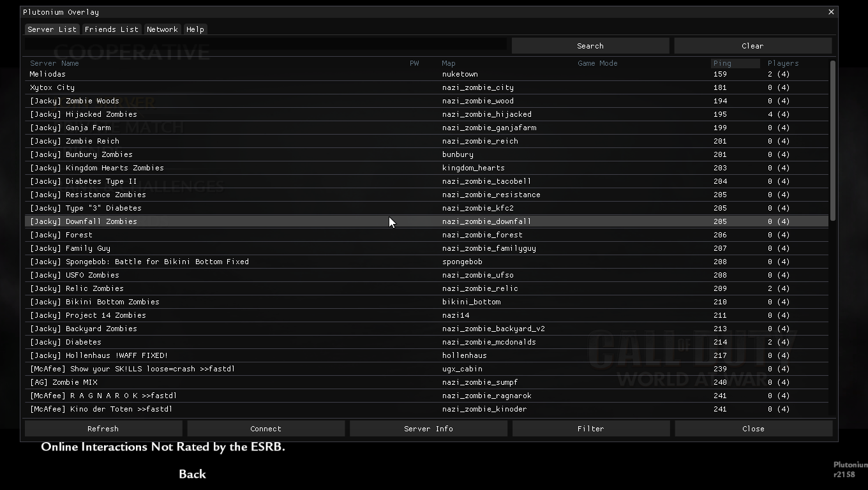Viewport: 868px width, 490px height.
Task: Click the Close button at bottom
Action: 753,429
